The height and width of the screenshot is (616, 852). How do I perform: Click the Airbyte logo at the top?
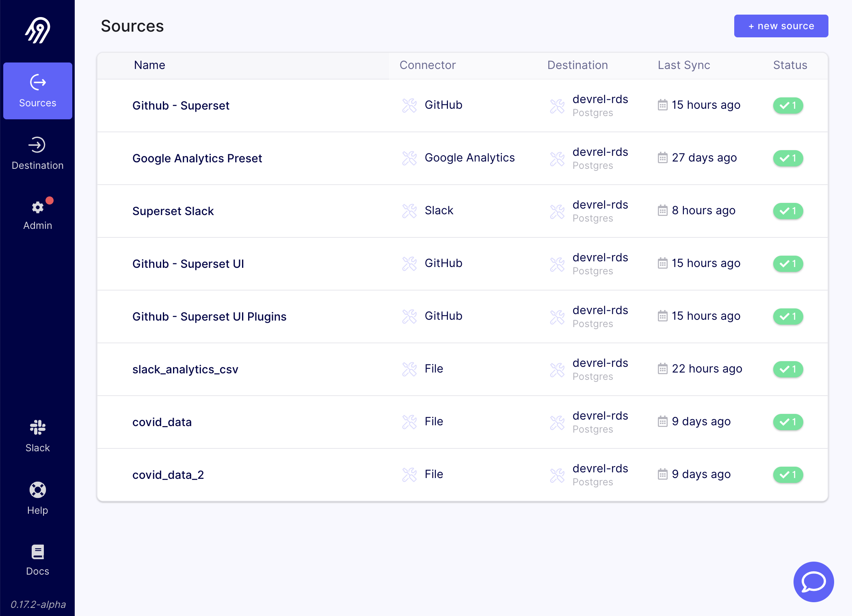tap(37, 29)
